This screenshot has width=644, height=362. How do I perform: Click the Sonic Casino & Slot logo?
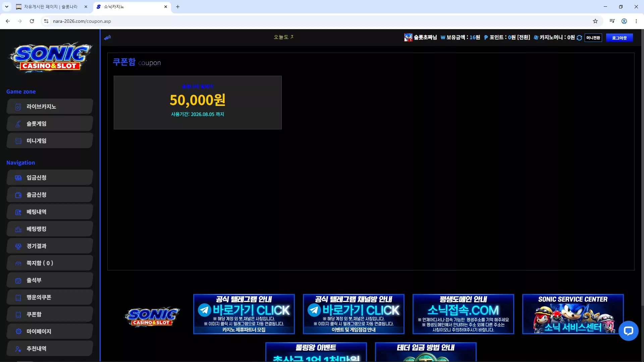click(50, 57)
